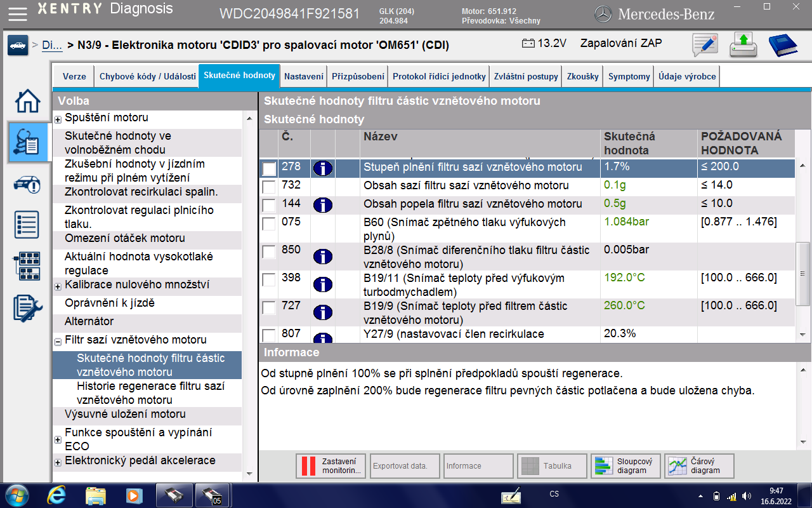Screen dimensions: 812x508
Task: Check the box for row 144
Action: 269,205
